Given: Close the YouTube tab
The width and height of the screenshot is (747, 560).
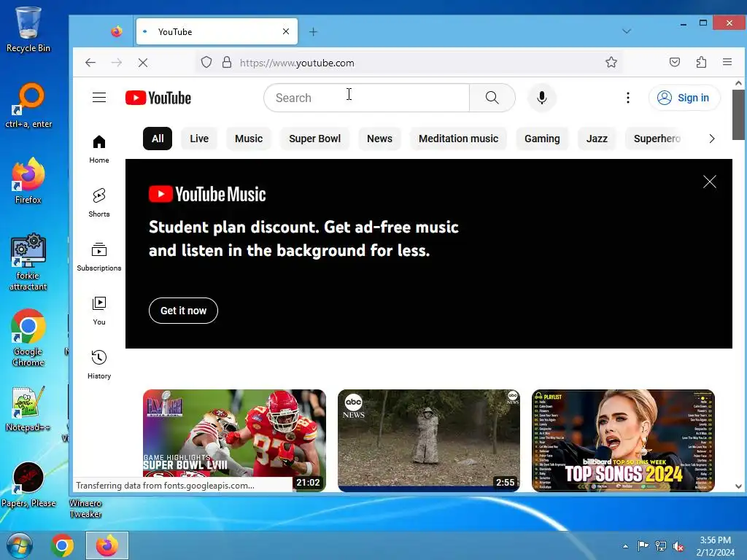Looking at the screenshot, I should (286, 31).
